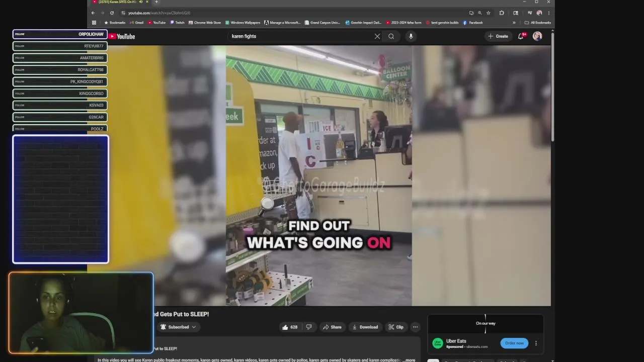Open Genshin Impact Daily bookmark
Image resolution: width=644 pixels, height=362 pixels.
(363, 23)
